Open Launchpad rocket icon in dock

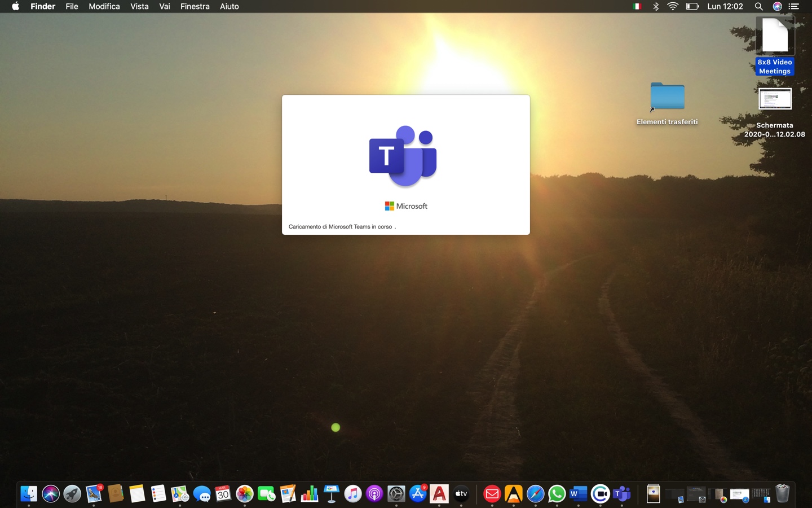(x=72, y=494)
